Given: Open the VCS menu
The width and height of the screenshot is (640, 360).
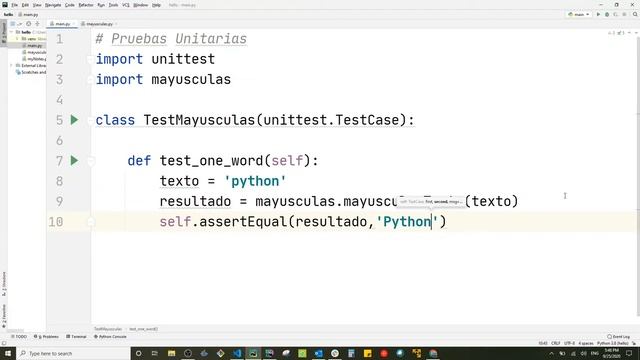Looking at the screenshot, I should pyautogui.click(x=126, y=5).
